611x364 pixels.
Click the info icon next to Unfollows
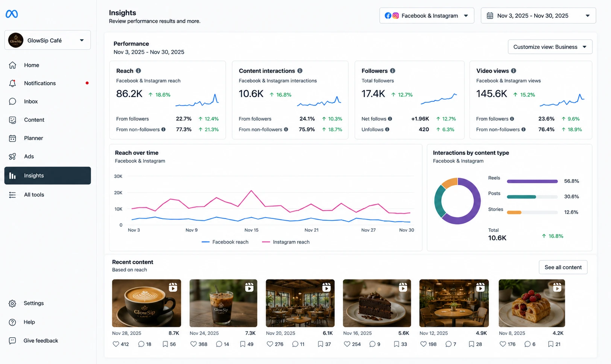[x=387, y=129]
